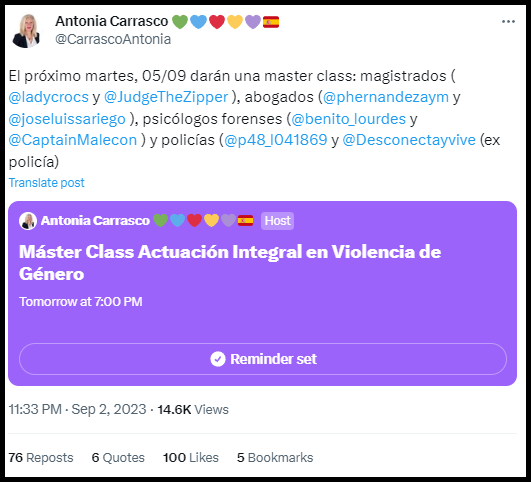Open the @ladycrocs mention

click(48, 97)
